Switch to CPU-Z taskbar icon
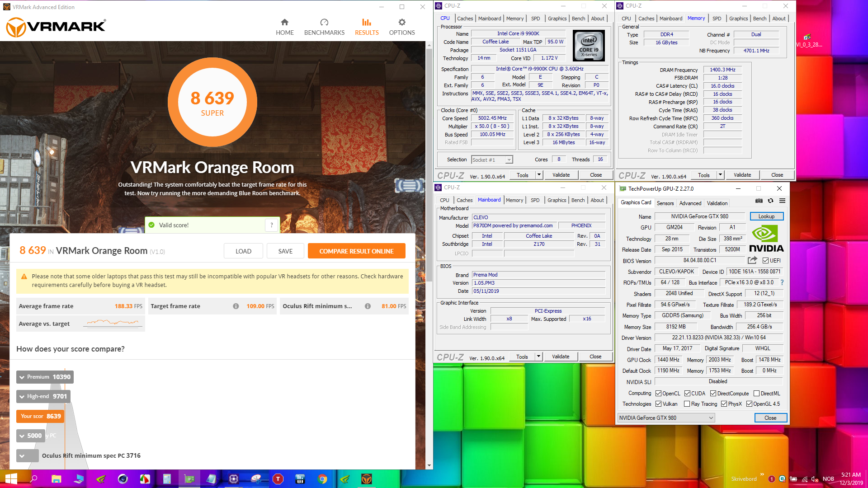868x488 pixels. coord(233,479)
